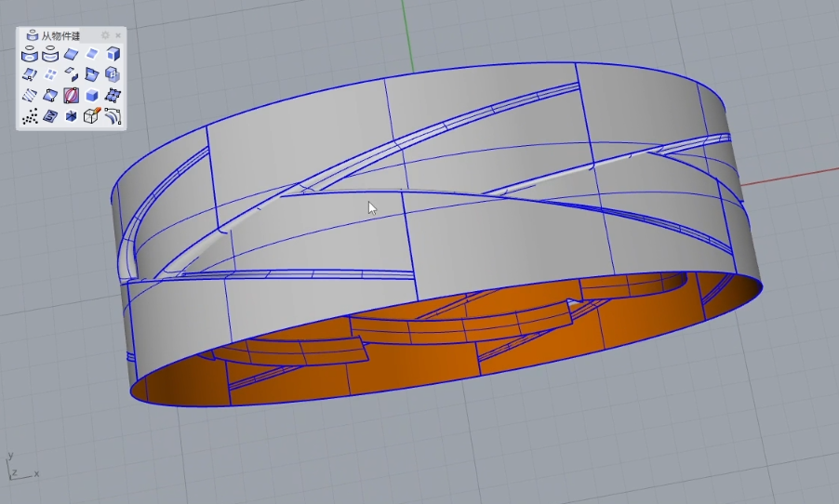Screen dimensions: 839x504
Task: Click the four-tile Extract wireframe icon
Action: click(x=50, y=74)
